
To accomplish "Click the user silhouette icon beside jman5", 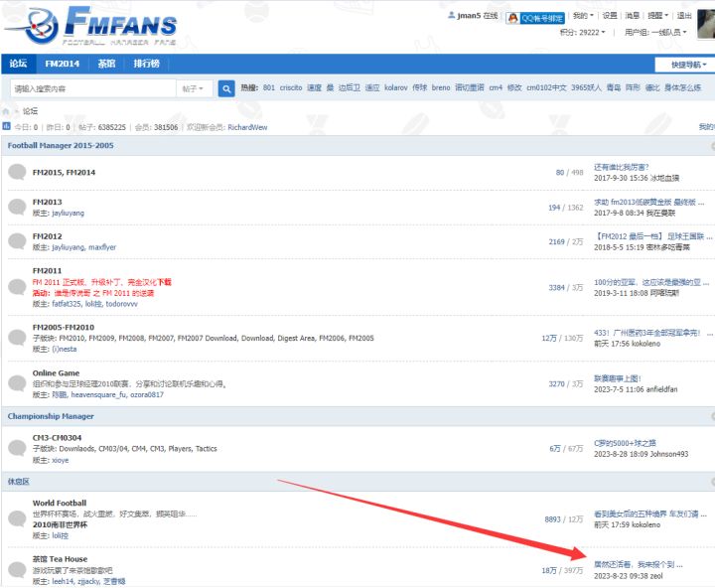I will [451, 16].
